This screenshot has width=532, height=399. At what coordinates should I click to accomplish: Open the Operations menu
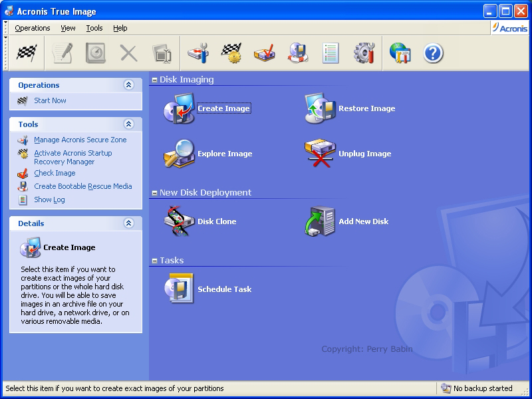(33, 28)
